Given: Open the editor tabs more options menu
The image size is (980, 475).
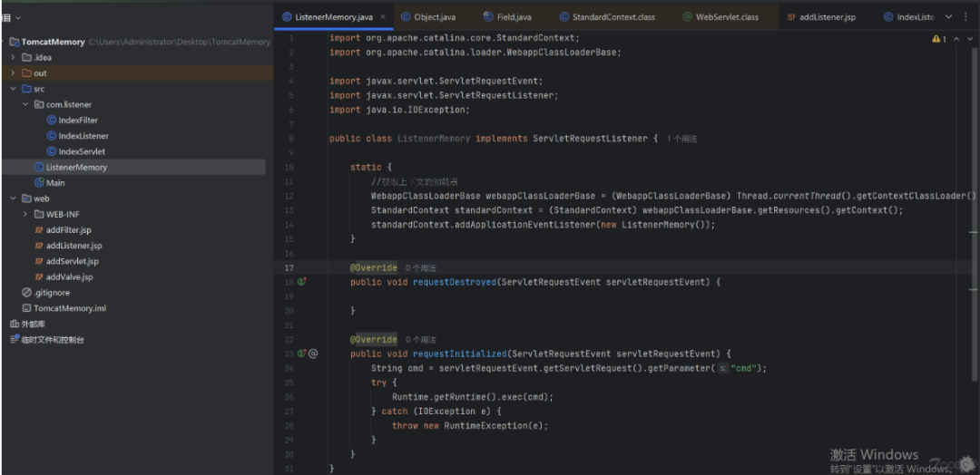Looking at the screenshot, I should 965,17.
